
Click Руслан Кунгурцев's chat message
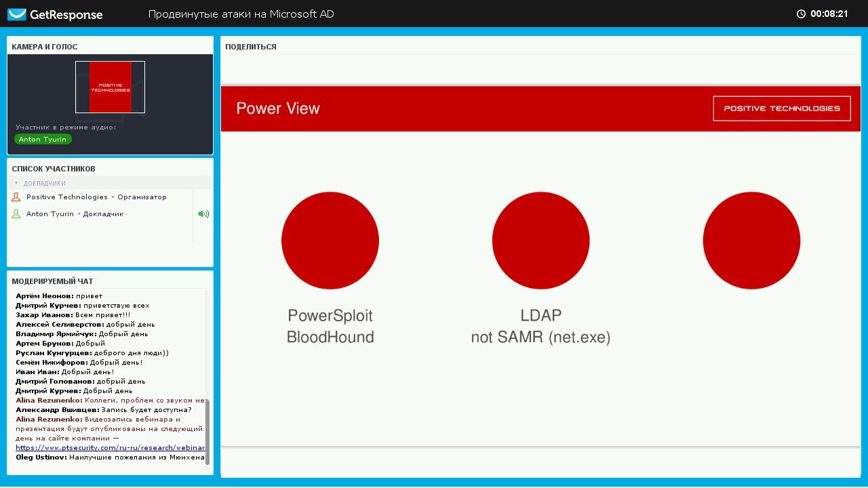(92, 353)
